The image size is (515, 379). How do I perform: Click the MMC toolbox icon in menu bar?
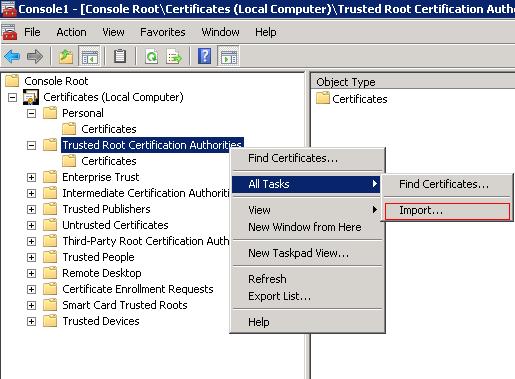pyautogui.click(x=9, y=32)
